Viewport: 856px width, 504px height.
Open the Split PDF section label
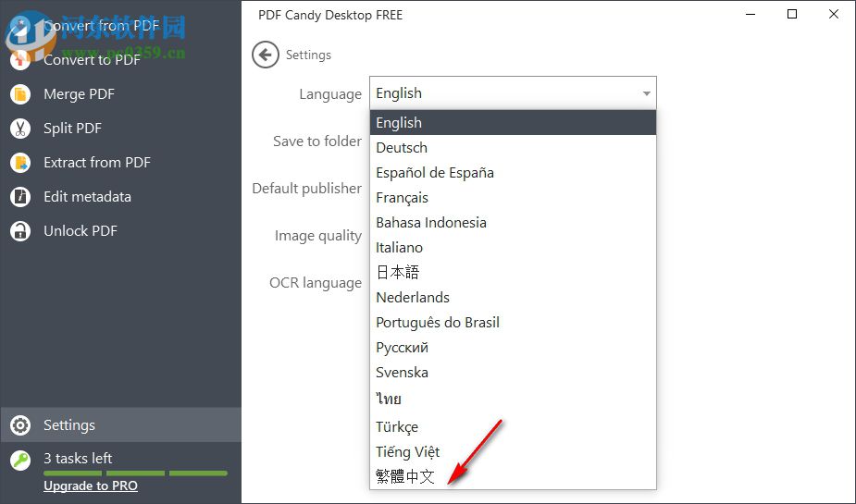tap(72, 129)
